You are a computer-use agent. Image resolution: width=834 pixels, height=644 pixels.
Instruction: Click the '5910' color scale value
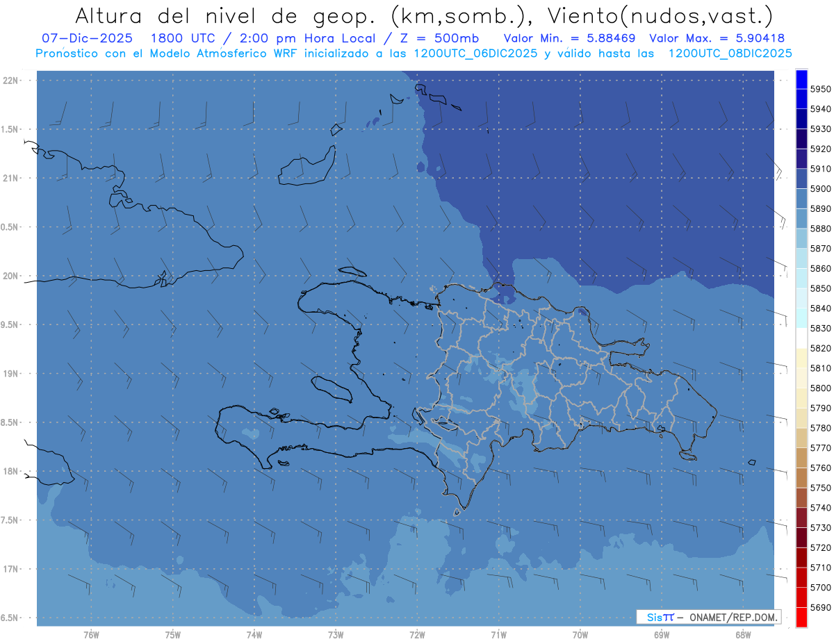[821, 169]
